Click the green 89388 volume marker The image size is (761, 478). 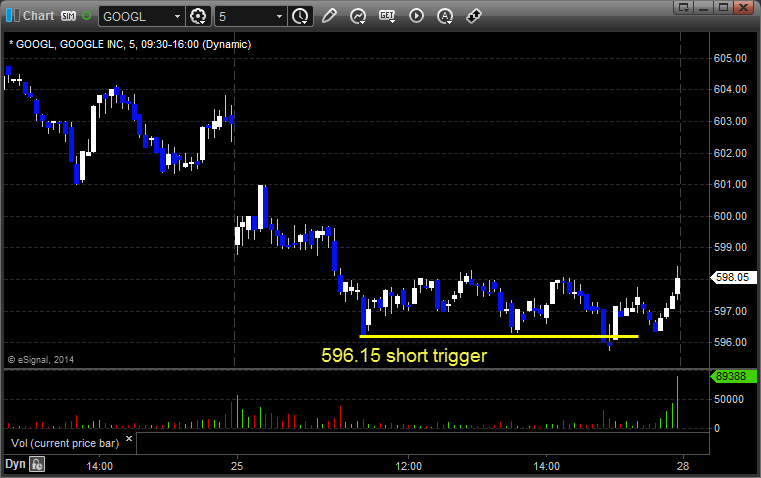[733, 376]
